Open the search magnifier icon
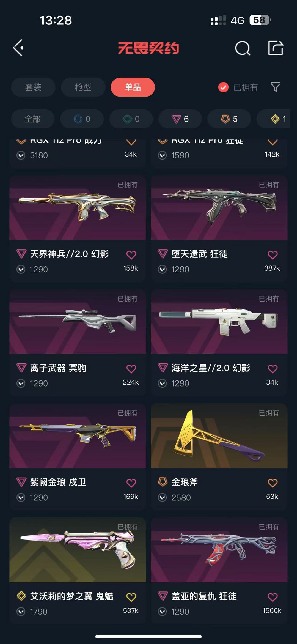This screenshot has height=644, width=297. pos(243,48)
